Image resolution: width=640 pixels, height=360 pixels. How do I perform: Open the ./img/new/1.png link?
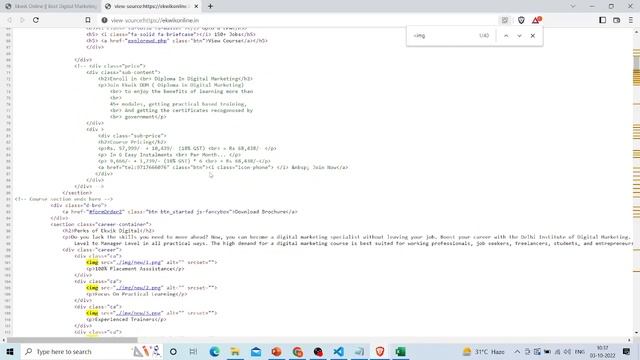point(138,262)
